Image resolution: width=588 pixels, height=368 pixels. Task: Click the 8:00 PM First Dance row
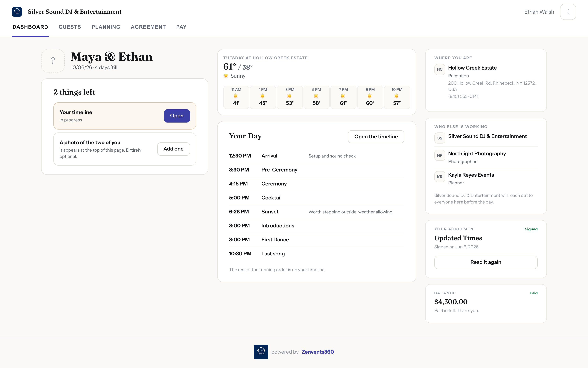(317, 240)
